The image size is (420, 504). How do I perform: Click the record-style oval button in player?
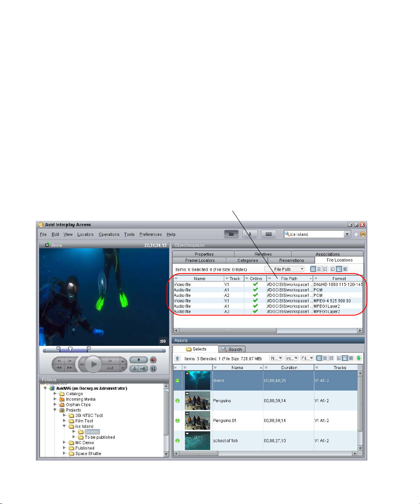click(x=139, y=360)
